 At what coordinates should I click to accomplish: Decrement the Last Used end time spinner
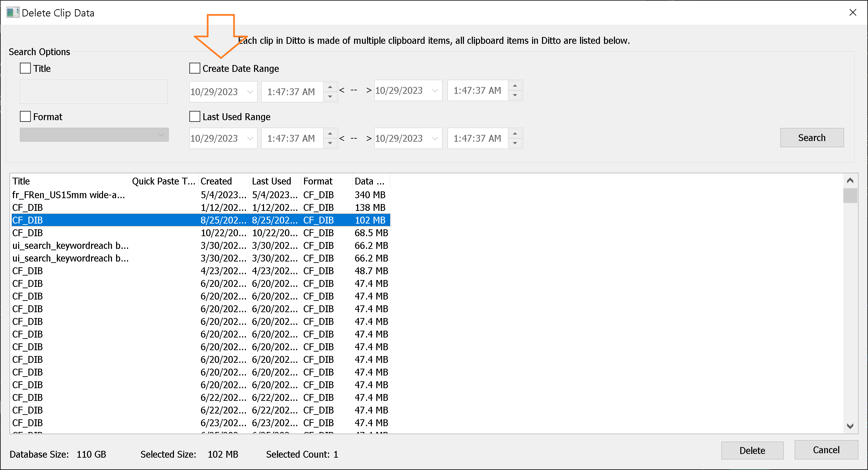pyautogui.click(x=515, y=143)
